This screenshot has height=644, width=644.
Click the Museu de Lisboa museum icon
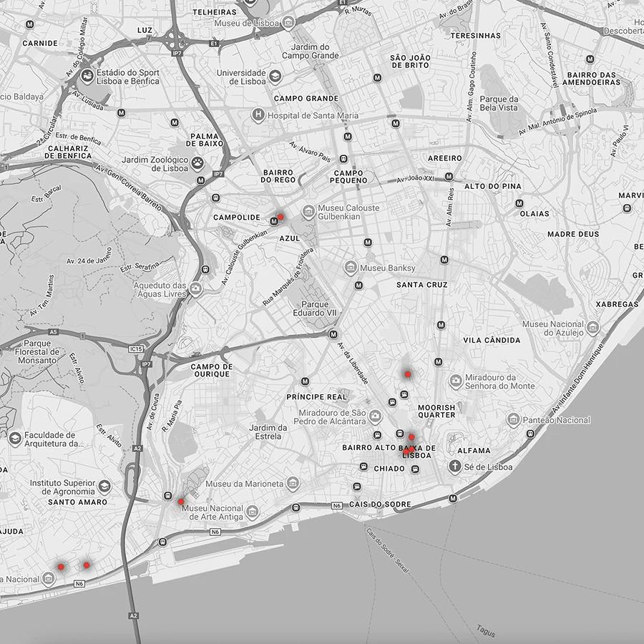[288, 23]
